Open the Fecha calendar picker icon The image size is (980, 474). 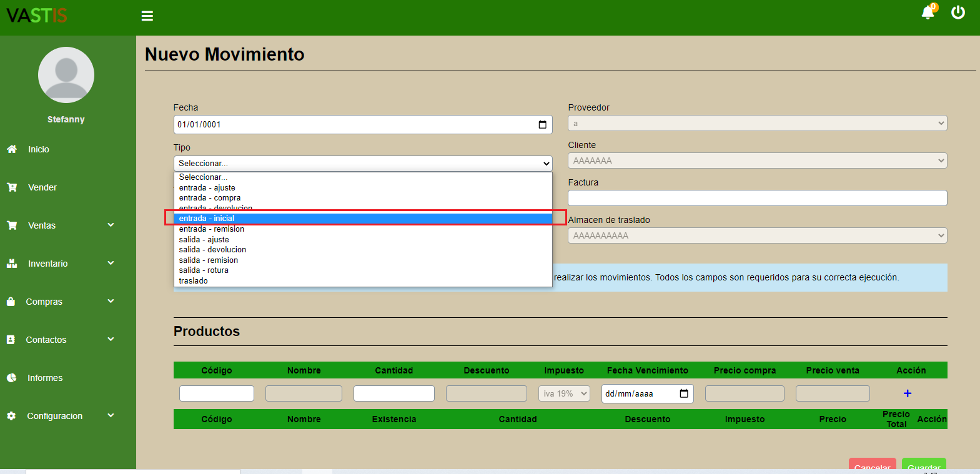coord(542,125)
